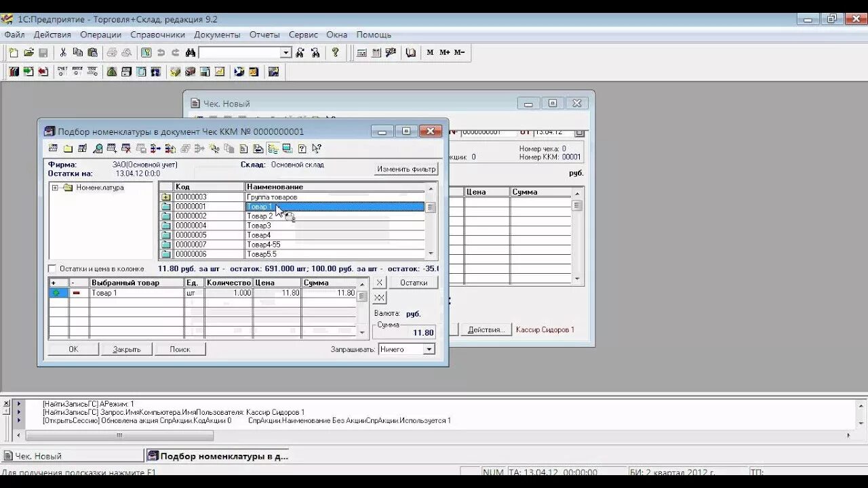Click the Поиск button
868x488 pixels.
(x=180, y=350)
